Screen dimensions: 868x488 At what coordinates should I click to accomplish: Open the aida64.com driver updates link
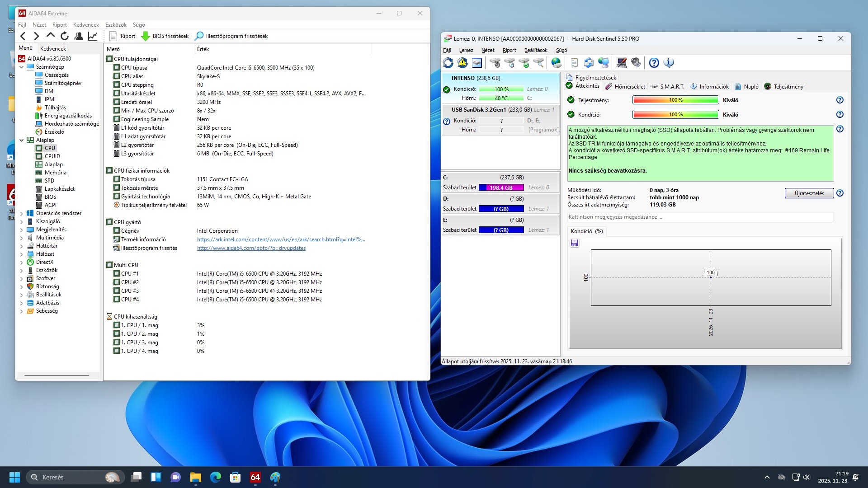(x=251, y=248)
